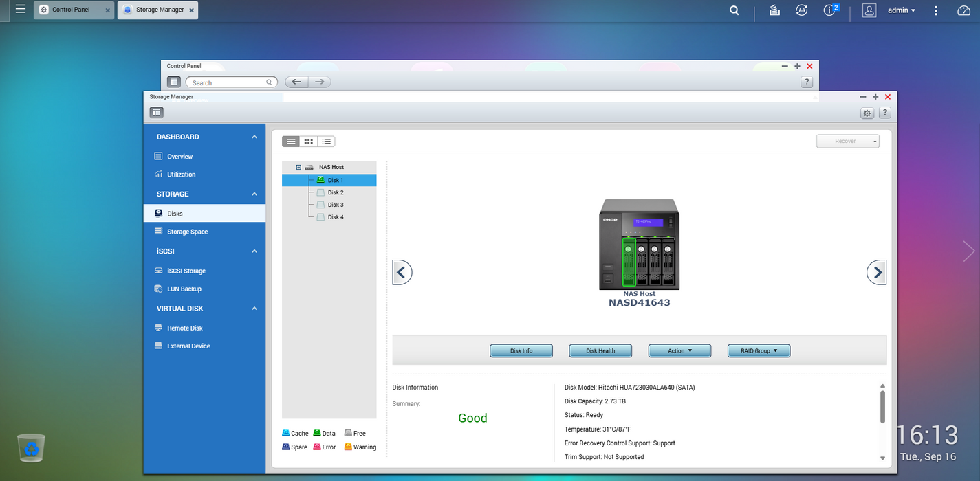Open Control Panel help question mark
Image resolution: width=980 pixels, height=481 pixels.
coord(807,82)
